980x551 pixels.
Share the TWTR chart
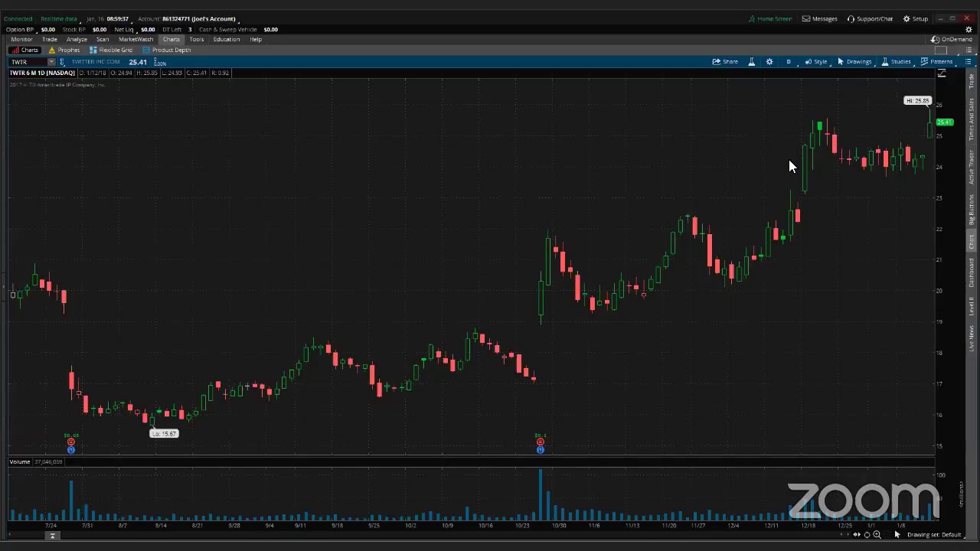(725, 61)
